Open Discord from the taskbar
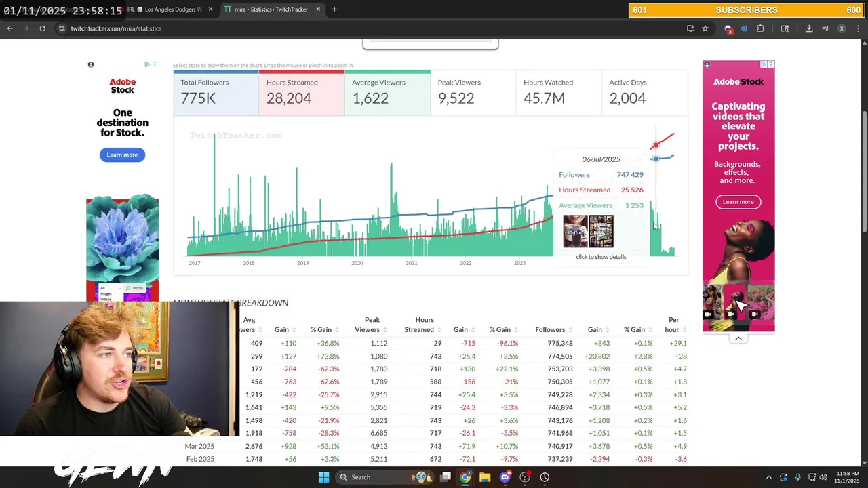Image resolution: width=868 pixels, height=488 pixels. (x=505, y=477)
